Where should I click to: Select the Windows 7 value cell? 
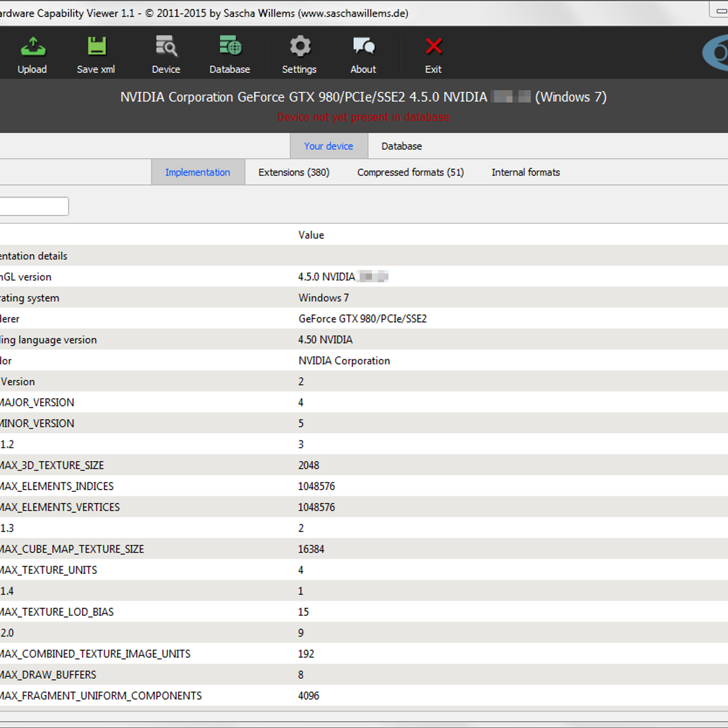tap(323, 298)
